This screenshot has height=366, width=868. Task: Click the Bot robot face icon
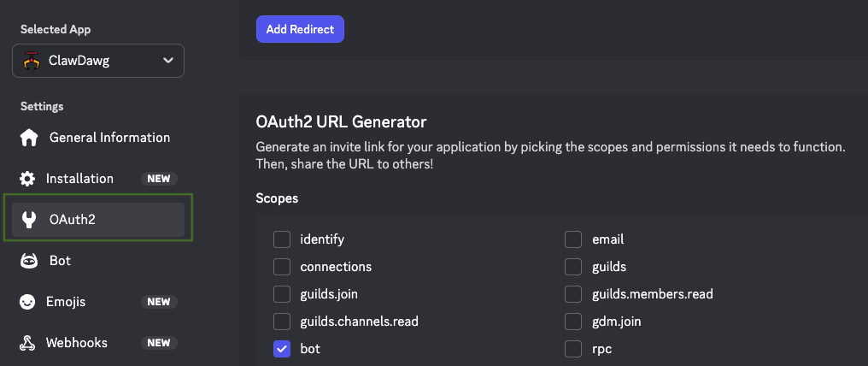tap(28, 261)
